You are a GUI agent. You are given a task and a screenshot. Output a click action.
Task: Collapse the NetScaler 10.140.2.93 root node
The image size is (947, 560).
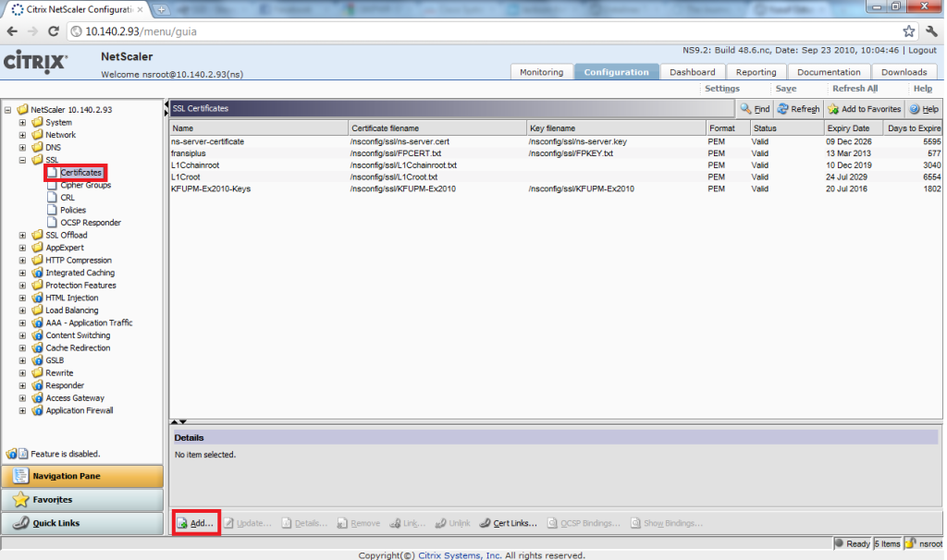(x=7, y=110)
